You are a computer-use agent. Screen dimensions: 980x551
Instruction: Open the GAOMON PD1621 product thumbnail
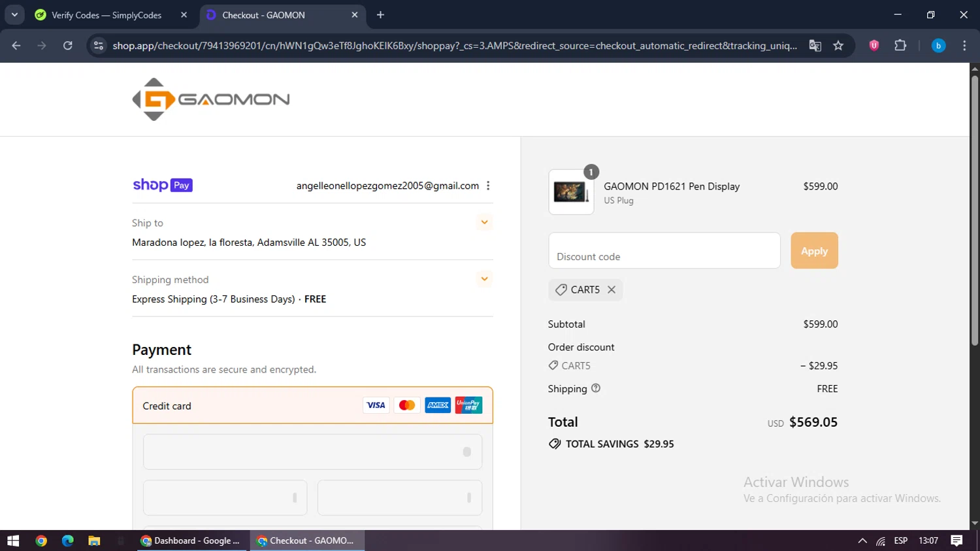(571, 192)
